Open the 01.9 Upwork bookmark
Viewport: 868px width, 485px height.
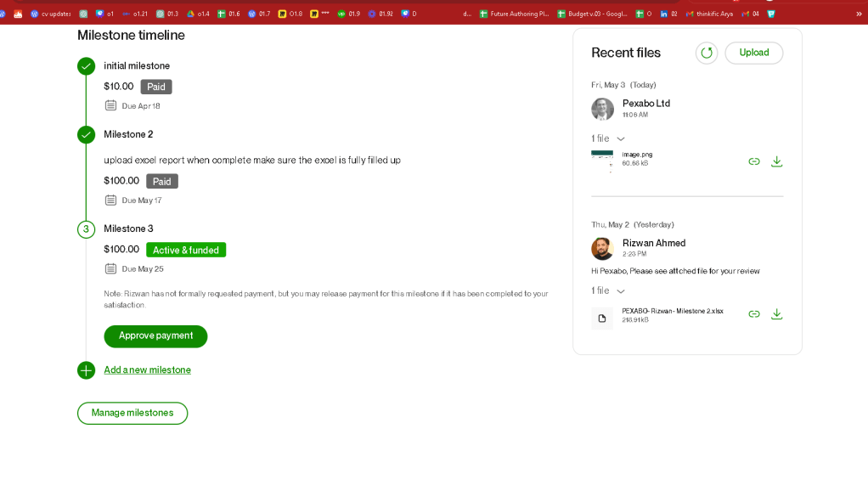pyautogui.click(x=349, y=14)
